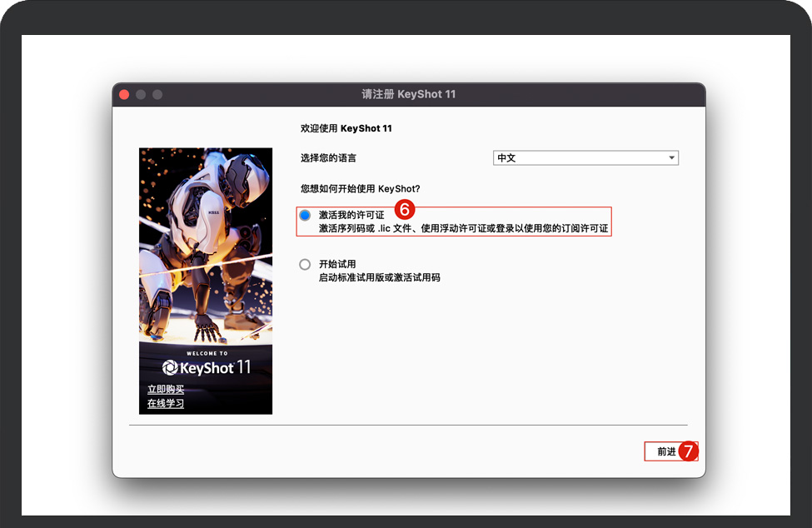Select the 开始试用 radio button
Viewport: 812px width, 528px height.
(305, 265)
